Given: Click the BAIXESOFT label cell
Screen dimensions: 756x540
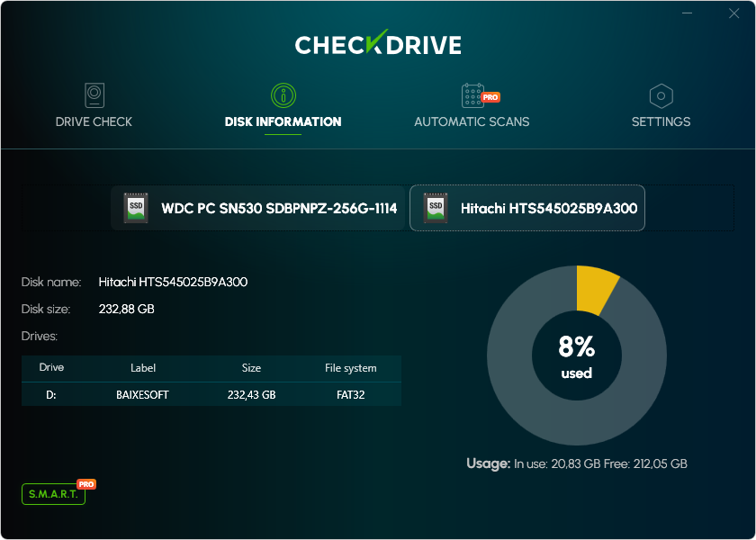Looking at the screenshot, I should [143, 395].
